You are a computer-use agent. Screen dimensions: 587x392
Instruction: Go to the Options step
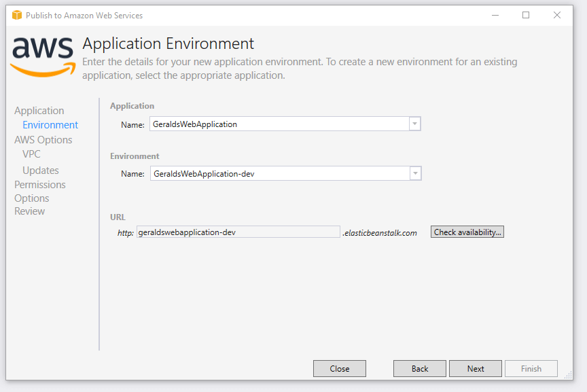[32, 198]
